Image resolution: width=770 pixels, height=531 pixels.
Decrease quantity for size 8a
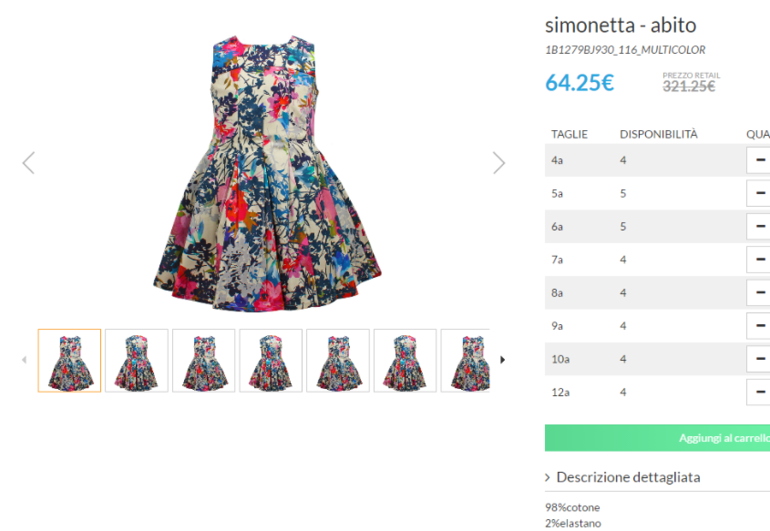(758, 293)
